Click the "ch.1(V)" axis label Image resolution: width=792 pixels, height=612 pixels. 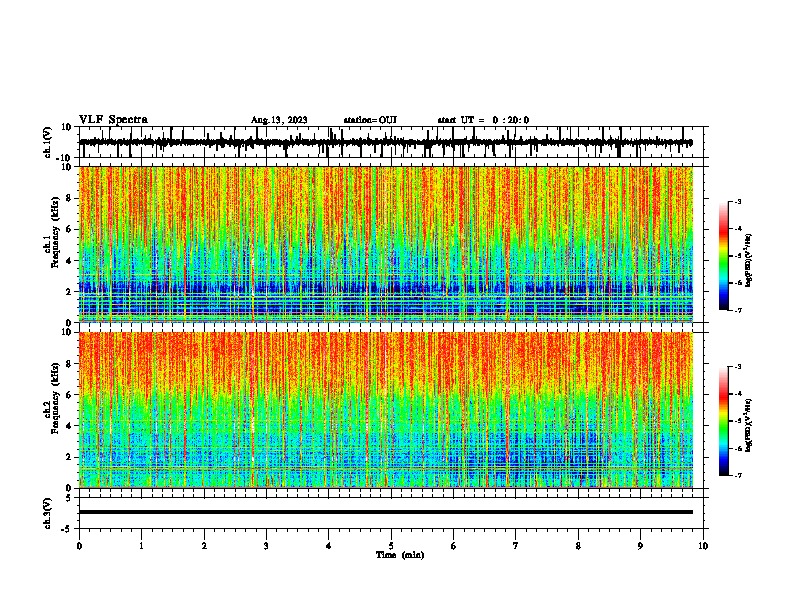pos(48,142)
